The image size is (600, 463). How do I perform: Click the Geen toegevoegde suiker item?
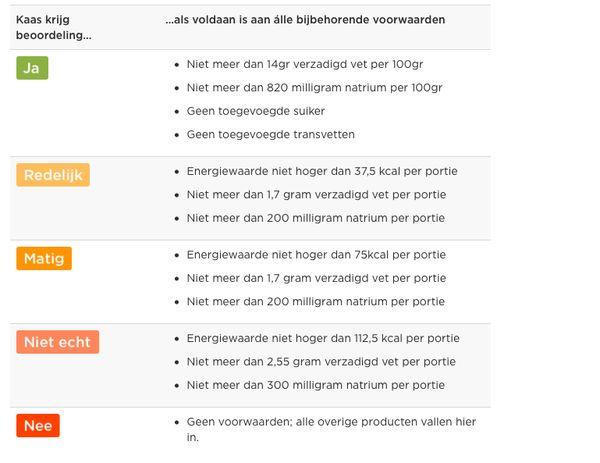tap(255, 111)
